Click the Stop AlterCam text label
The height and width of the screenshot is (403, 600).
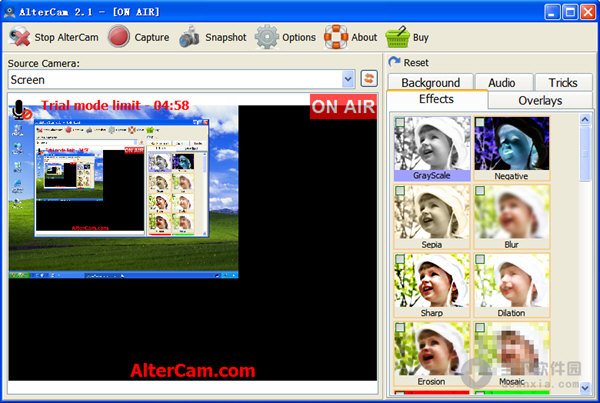pyautogui.click(x=67, y=38)
